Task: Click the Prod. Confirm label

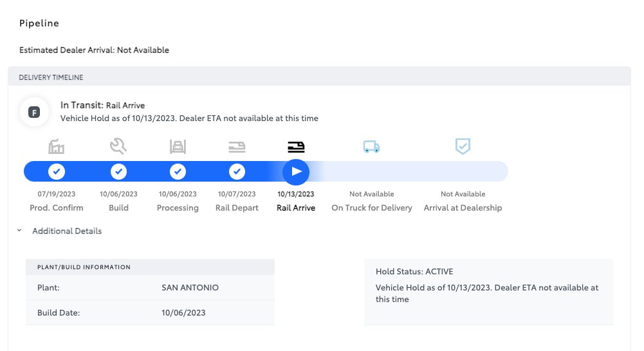Action: pos(56,208)
